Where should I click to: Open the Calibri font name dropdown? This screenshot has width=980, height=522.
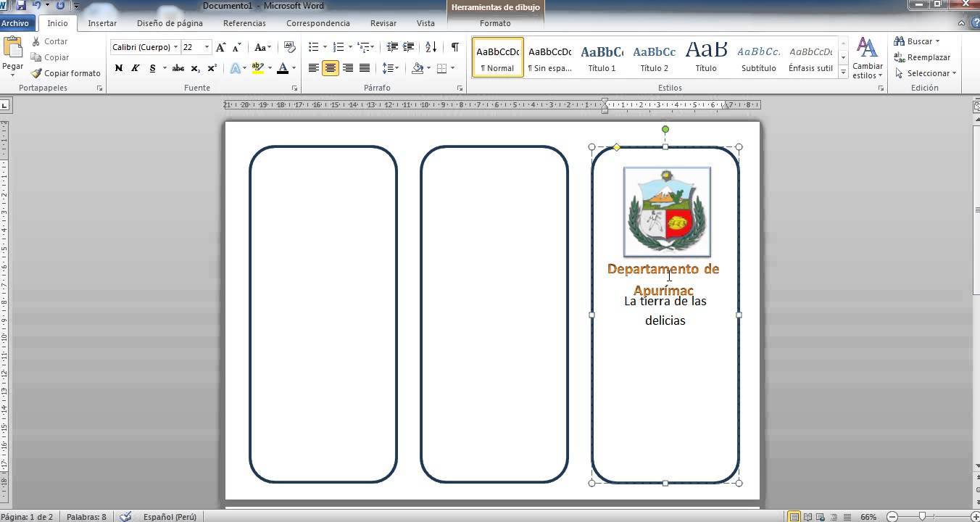tap(175, 47)
